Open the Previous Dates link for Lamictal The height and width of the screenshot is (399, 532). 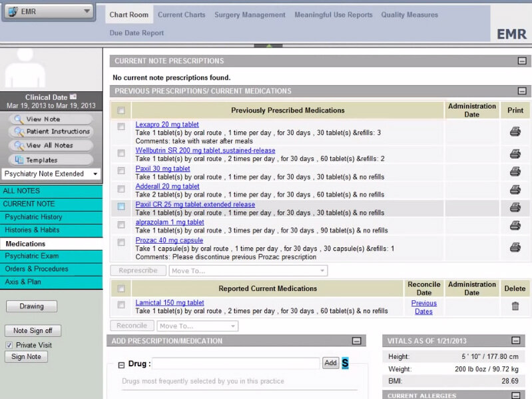[423, 307]
